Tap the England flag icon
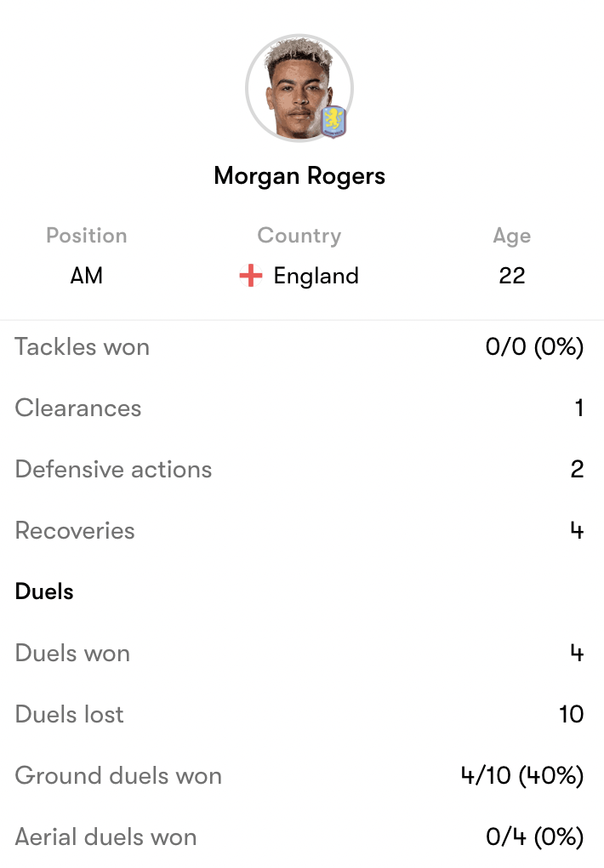Screen dimensions: 604x868 coord(251,276)
